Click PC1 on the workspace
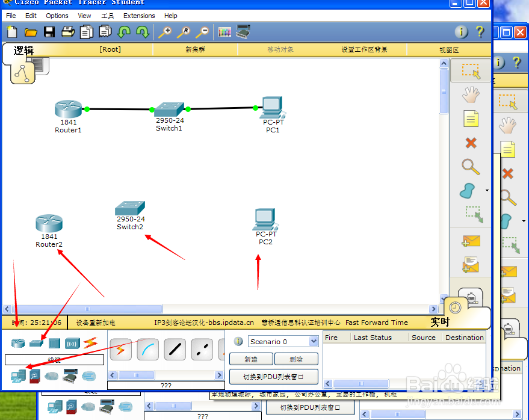Screen dimensions: 529x420 pos(273,108)
